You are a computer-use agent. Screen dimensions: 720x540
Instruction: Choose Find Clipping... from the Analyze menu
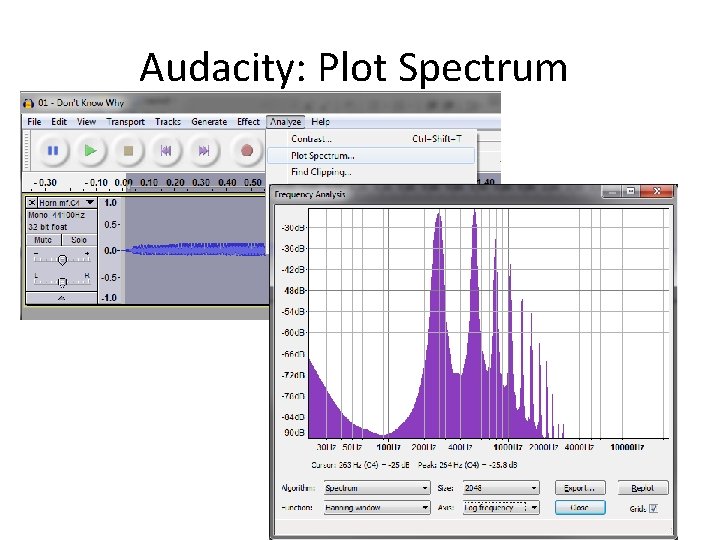tap(371, 172)
